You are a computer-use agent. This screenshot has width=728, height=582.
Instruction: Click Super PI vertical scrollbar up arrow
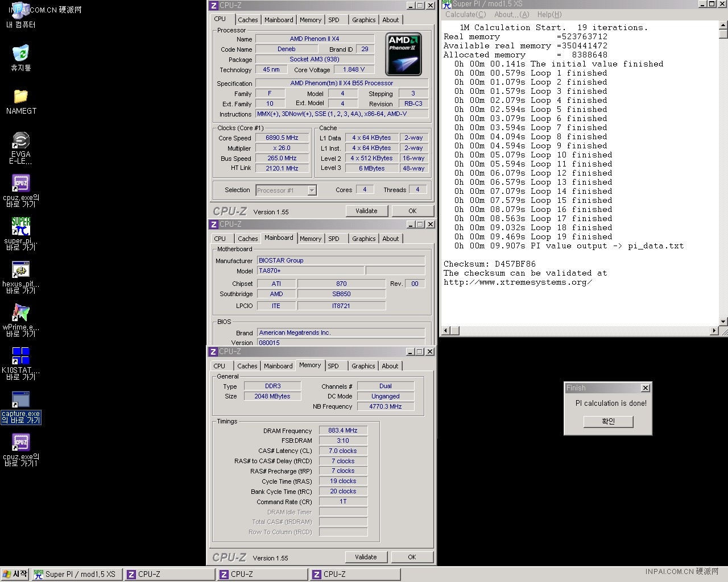[x=723, y=25]
